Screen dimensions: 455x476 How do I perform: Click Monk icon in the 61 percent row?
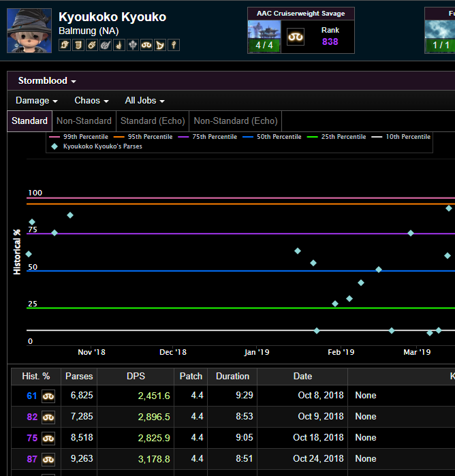click(48, 396)
